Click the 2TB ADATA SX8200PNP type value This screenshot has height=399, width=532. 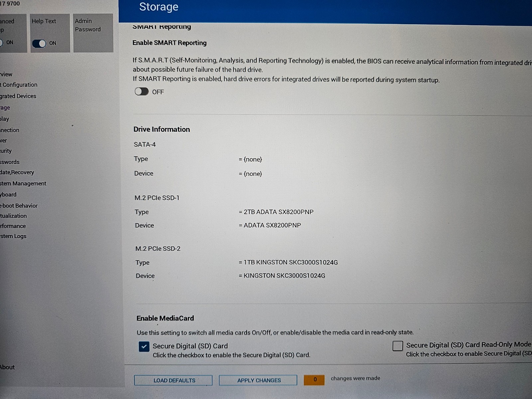point(279,212)
